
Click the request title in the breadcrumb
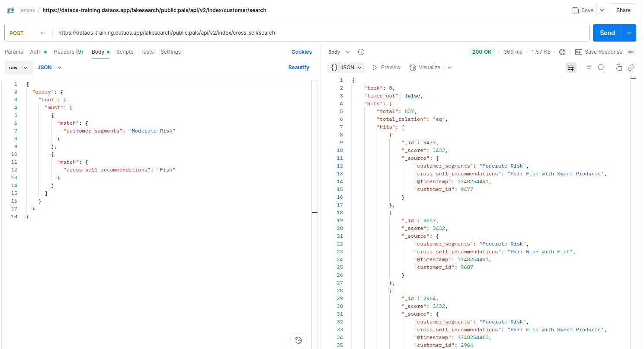tap(154, 10)
